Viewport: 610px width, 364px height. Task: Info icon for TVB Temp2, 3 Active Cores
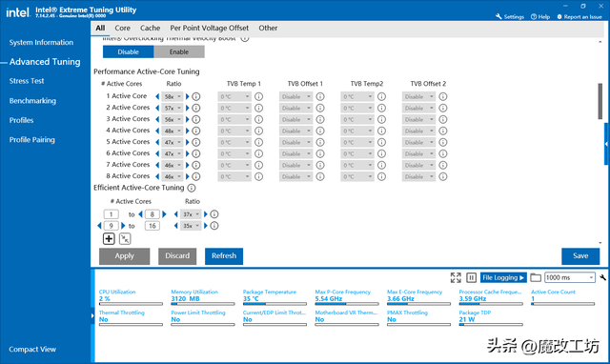(x=381, y=119)
